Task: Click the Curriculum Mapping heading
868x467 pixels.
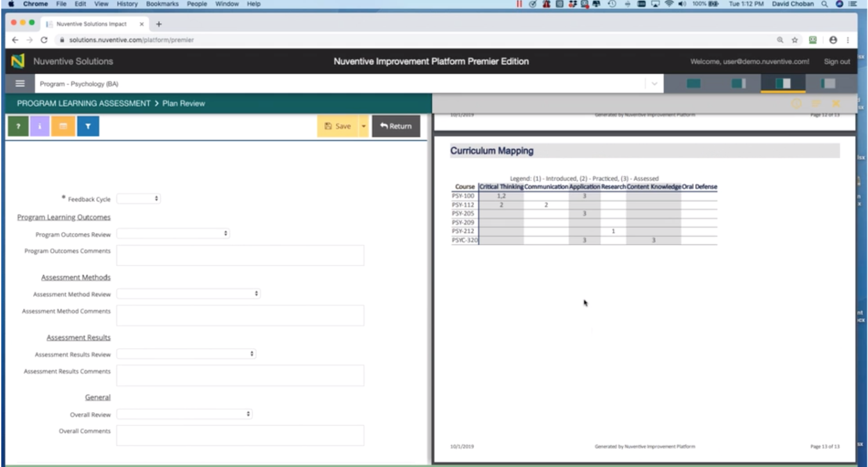Action: (x=492, y=151)
